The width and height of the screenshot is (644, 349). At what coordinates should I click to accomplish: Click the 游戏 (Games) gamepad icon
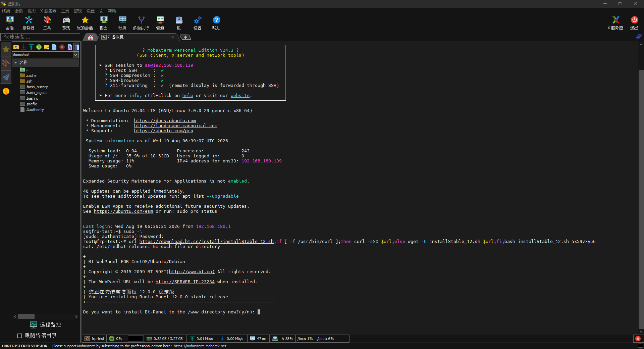[66, 23]
